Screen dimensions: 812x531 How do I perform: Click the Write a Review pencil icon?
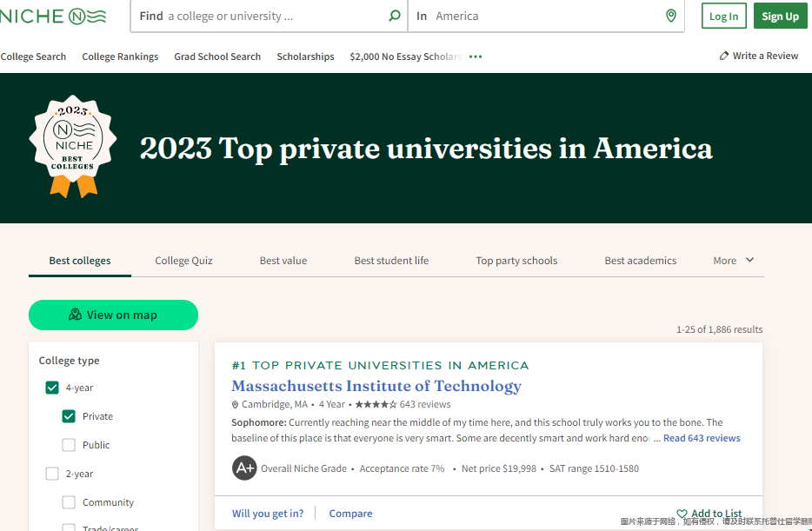pyautogui.click(x=724, y=56)
